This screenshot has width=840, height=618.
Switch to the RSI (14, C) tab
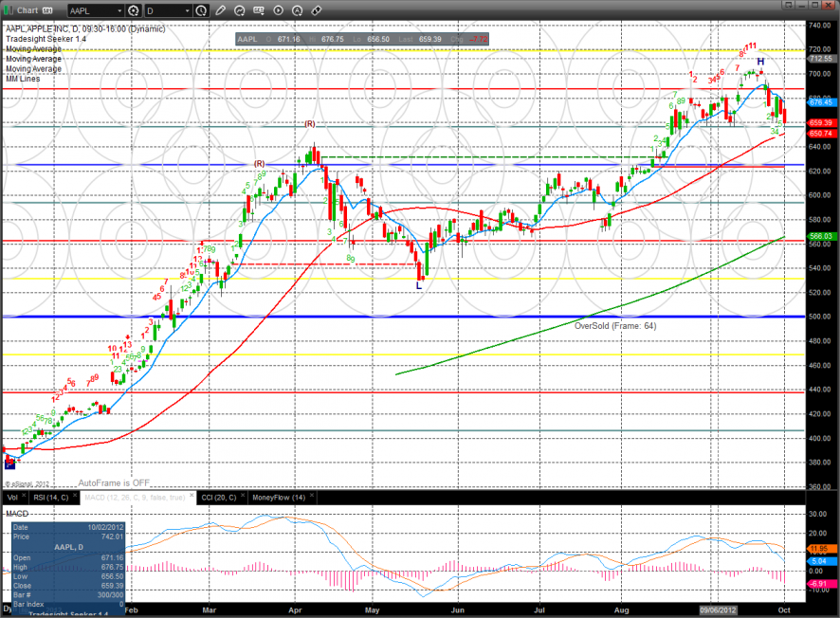(50, 498)
